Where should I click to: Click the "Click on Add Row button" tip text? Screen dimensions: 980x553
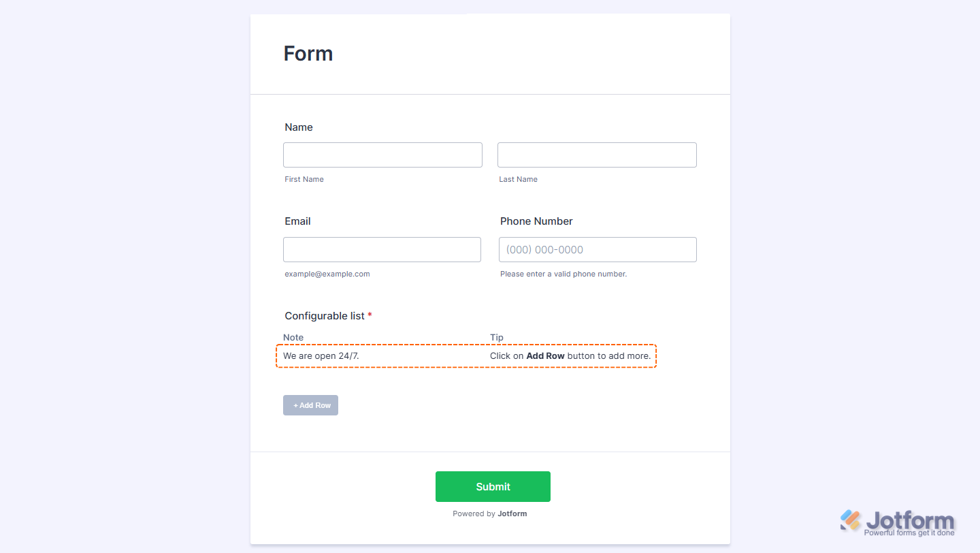(x=570, y=355)
